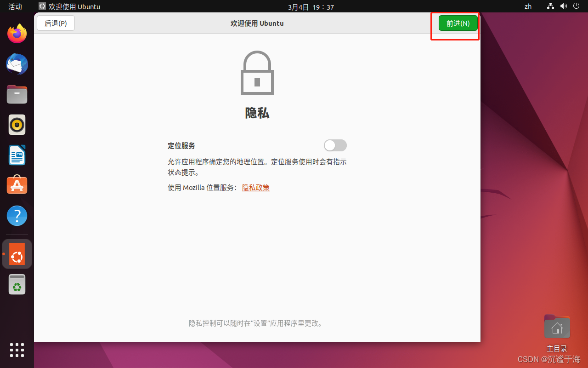Click the 后退(P) back button
Screen dimensions: 588x368
point(56,23)
